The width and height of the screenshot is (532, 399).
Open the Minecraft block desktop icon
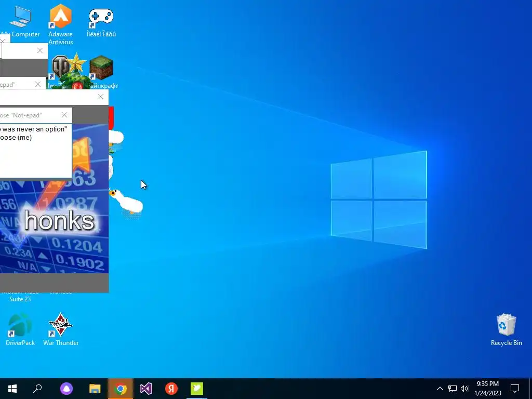101,68
